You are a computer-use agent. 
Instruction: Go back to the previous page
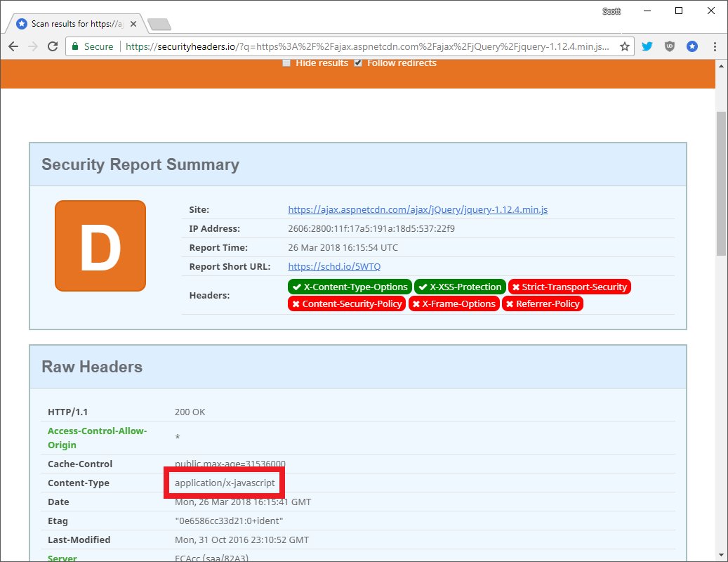(x=13, y=46)
